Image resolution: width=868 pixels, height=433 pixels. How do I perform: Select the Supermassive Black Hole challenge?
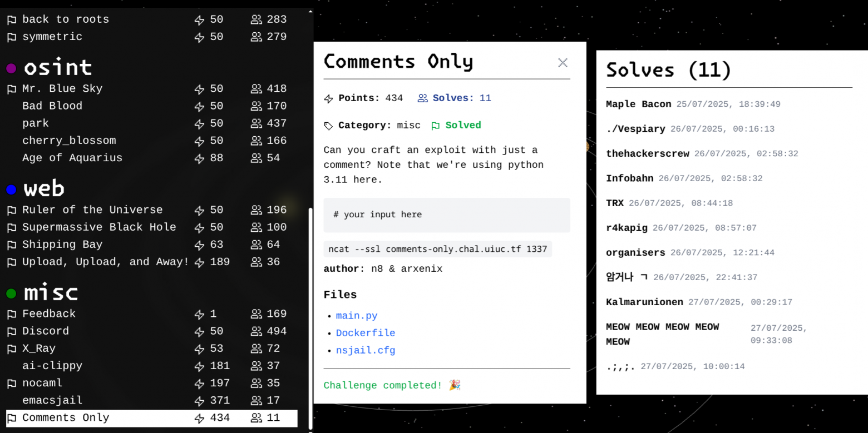point(99,227)
